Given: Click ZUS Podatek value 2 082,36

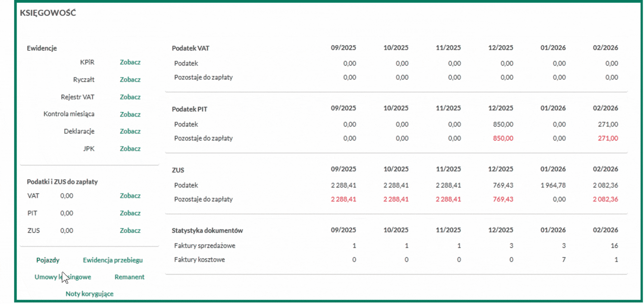Looking at the screenshot, I should pyautogui.click(x=606, y=185).
